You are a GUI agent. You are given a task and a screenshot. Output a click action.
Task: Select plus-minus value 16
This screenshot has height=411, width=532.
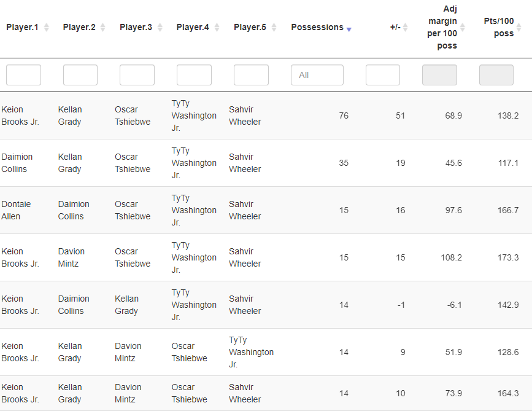400,210
